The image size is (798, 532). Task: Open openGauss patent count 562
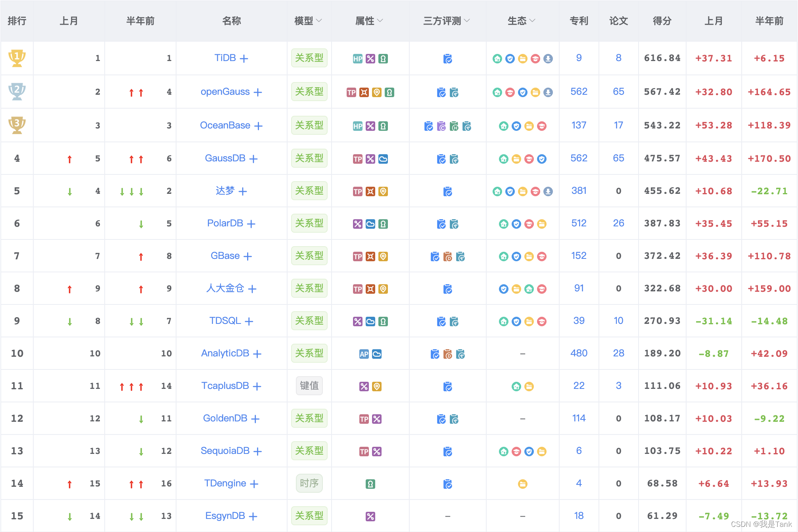point(579,92)
